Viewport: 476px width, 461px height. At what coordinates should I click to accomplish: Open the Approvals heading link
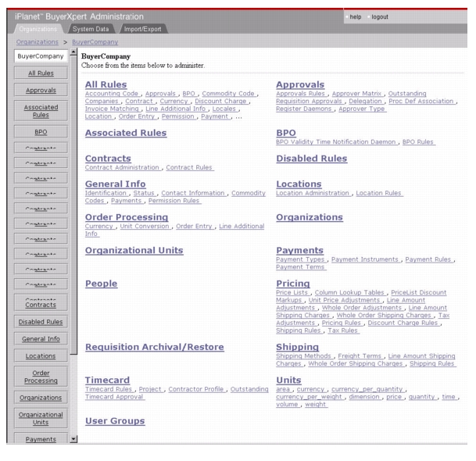click(300, 84)
